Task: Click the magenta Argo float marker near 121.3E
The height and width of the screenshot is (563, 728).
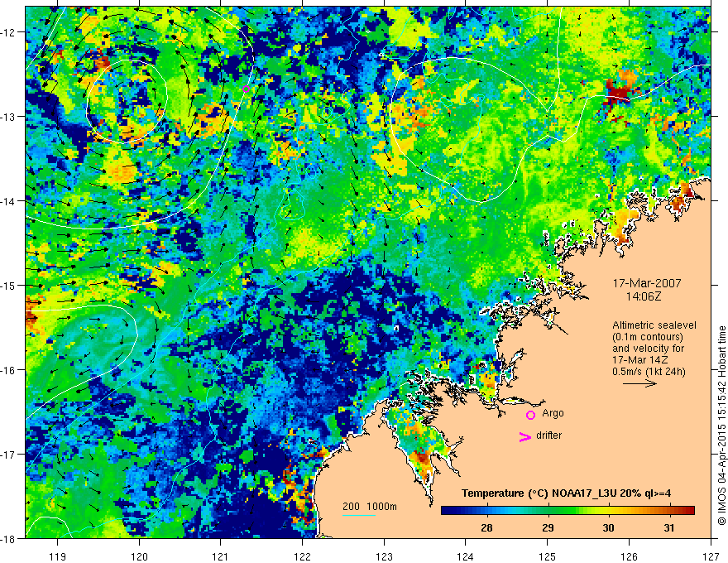Action: point(246,89)
